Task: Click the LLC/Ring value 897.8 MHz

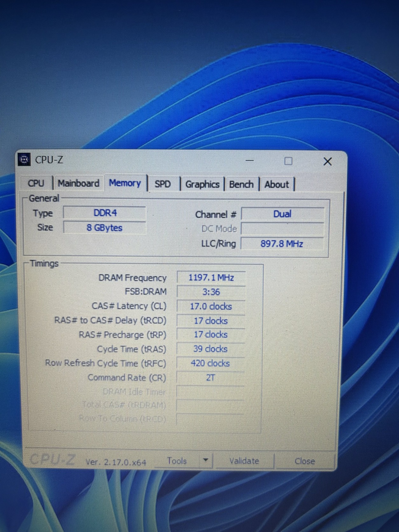Action: point(282,244)
